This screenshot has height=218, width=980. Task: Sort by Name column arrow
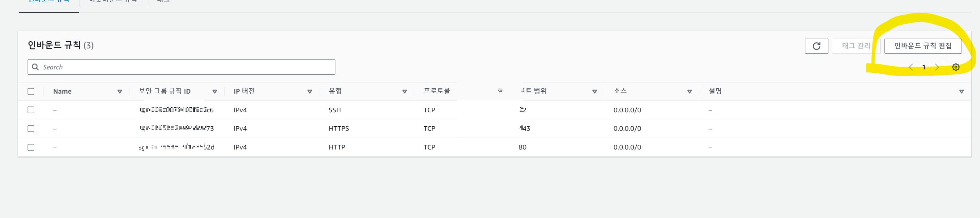pos(120,91)
